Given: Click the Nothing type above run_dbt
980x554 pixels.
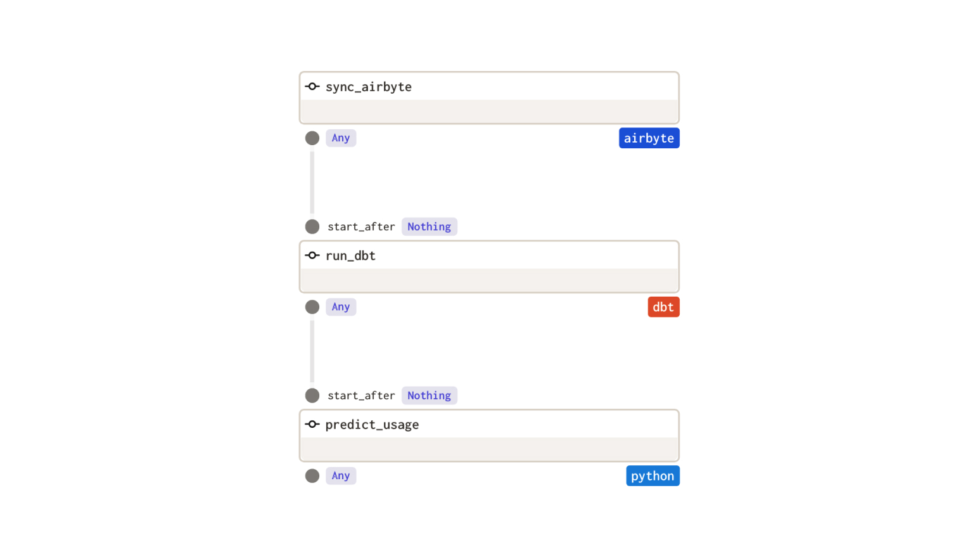Looking at the screenshot, I should [430, 227].
